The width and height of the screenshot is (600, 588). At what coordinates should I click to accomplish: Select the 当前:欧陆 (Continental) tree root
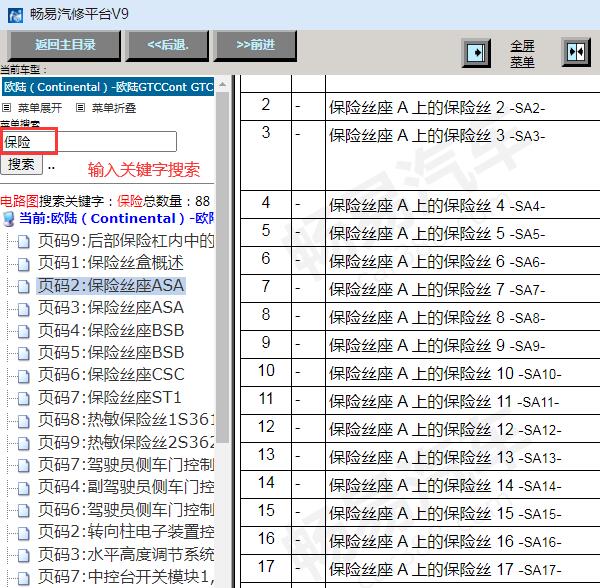click(116, 218)
